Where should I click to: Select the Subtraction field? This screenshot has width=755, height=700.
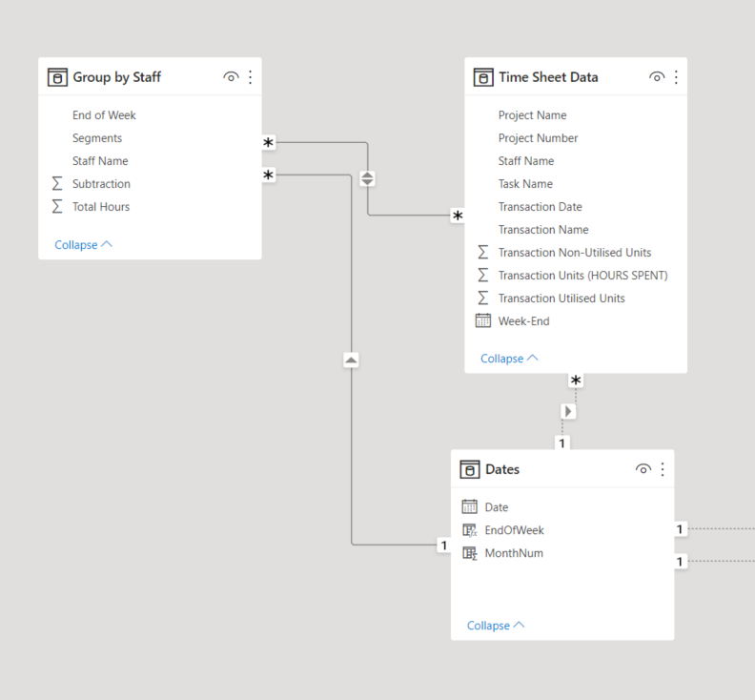101,183
